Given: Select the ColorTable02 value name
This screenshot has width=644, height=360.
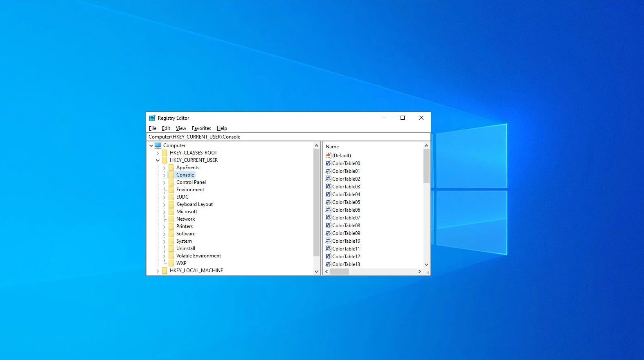Looking at the screenshot, I should click(x=346, y=179).
